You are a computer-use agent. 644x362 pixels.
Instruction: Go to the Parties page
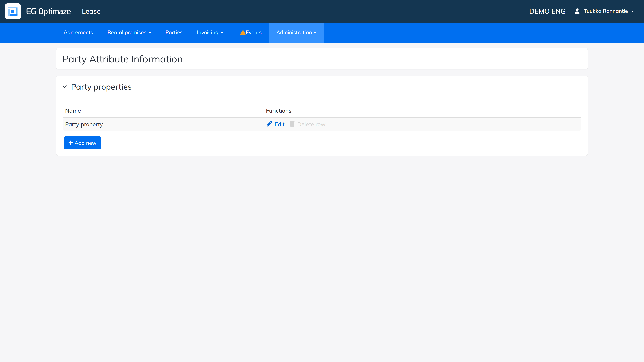coord(174,32)
